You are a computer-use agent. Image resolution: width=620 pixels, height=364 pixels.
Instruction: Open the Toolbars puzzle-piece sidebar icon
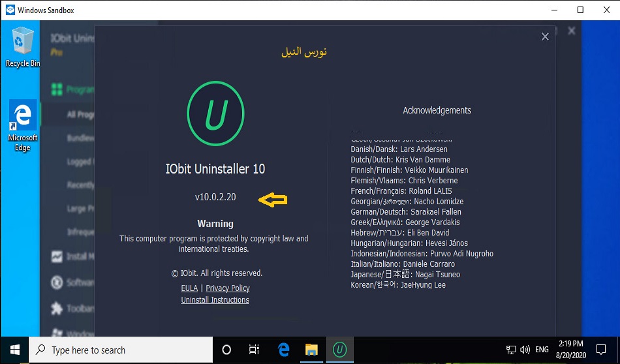(x=56, y=309)
